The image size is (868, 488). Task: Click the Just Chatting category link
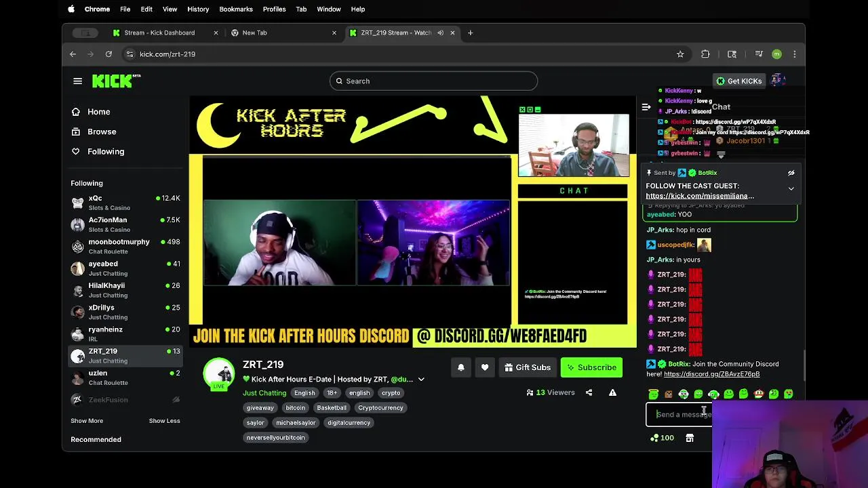(x=264, y=393)
